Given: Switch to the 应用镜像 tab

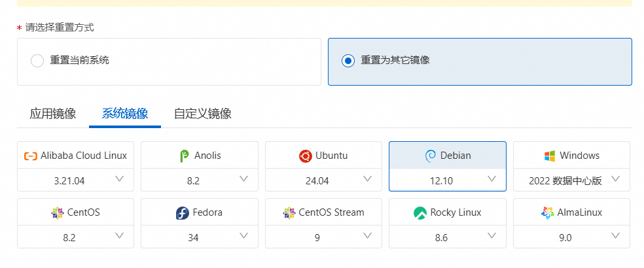Looking at the screenshot, I should [x=52, y=114].
